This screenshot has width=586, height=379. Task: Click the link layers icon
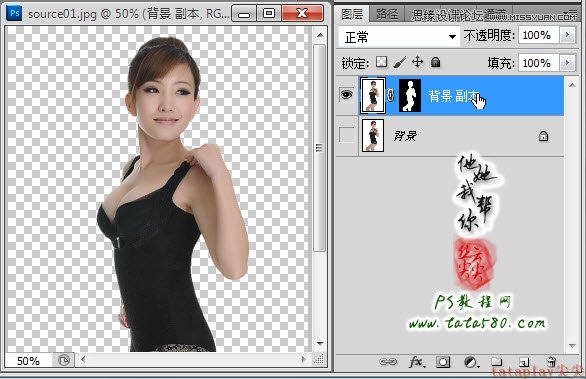click(x=388, y=362)
